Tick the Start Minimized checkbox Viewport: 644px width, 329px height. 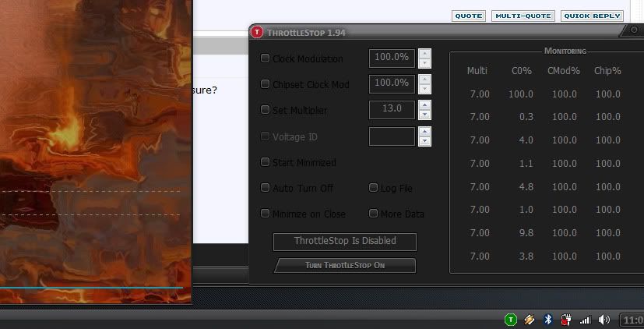pyautogui.click(x=265, y=162)
